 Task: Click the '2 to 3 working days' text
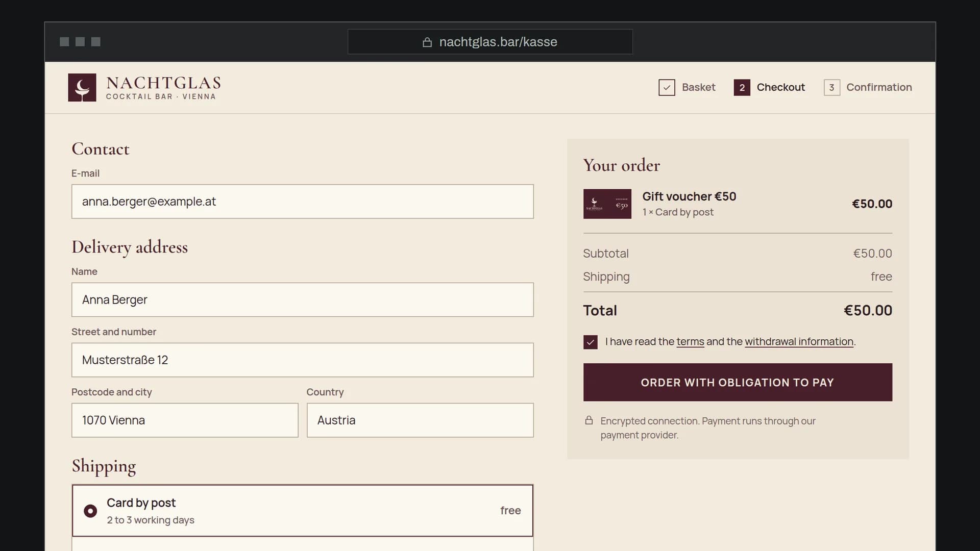pos(151,520)
